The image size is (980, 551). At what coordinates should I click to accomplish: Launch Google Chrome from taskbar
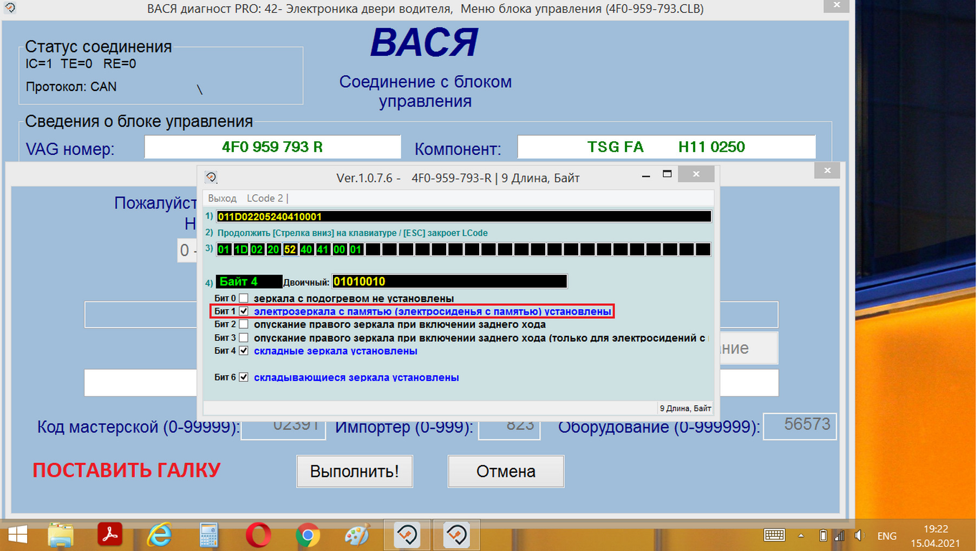coord(308,535)
